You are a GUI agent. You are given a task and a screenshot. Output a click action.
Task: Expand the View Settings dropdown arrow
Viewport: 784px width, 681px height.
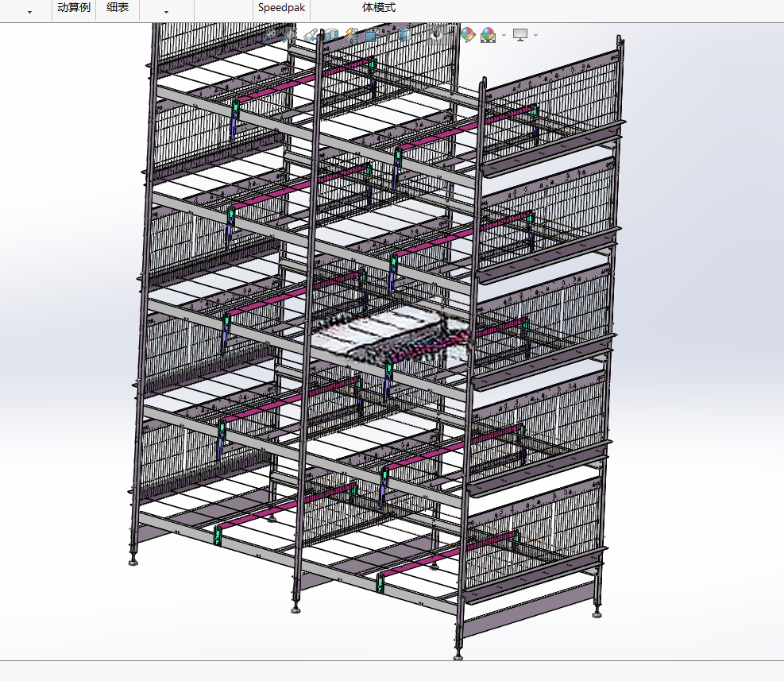535,35
